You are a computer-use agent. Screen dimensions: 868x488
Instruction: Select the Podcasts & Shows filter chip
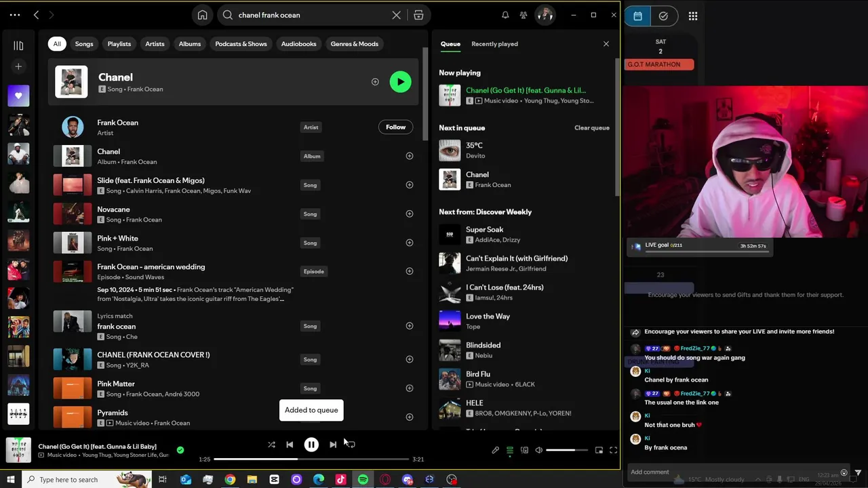(241, 44)
